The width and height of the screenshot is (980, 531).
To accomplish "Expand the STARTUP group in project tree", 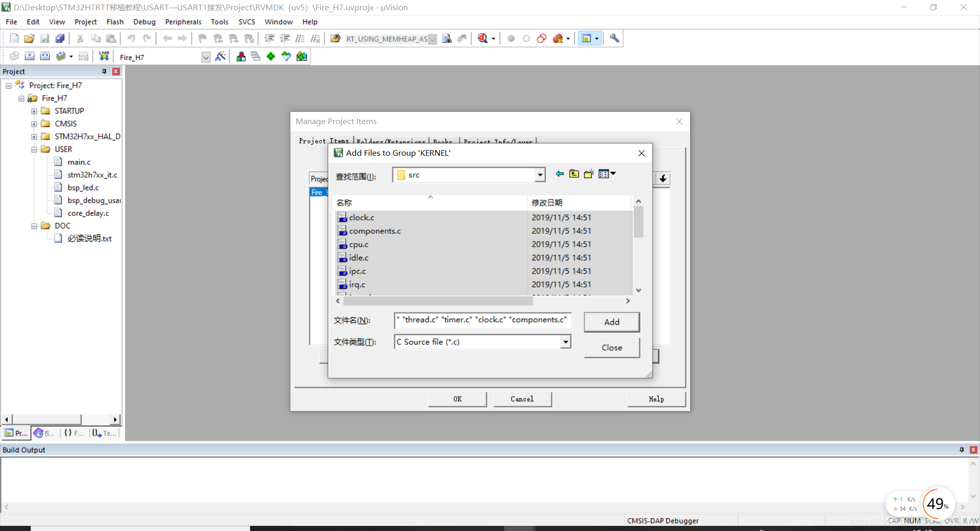I will click(x=34, y=111).
